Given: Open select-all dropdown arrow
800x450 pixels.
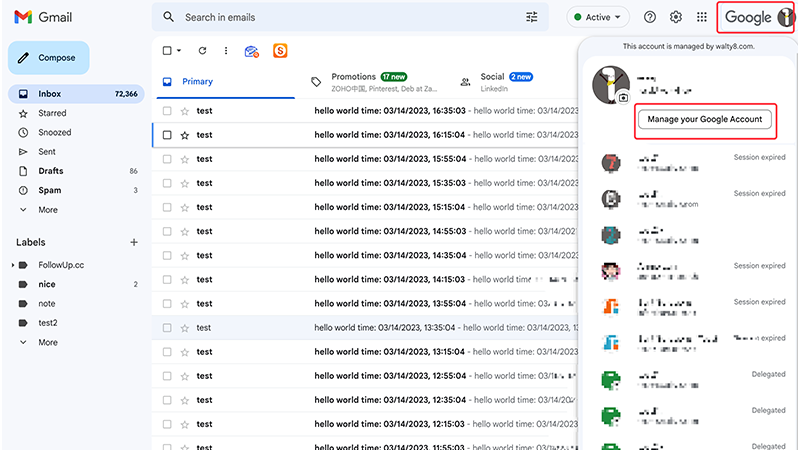Looking at the screenshot, I should 179,51.
